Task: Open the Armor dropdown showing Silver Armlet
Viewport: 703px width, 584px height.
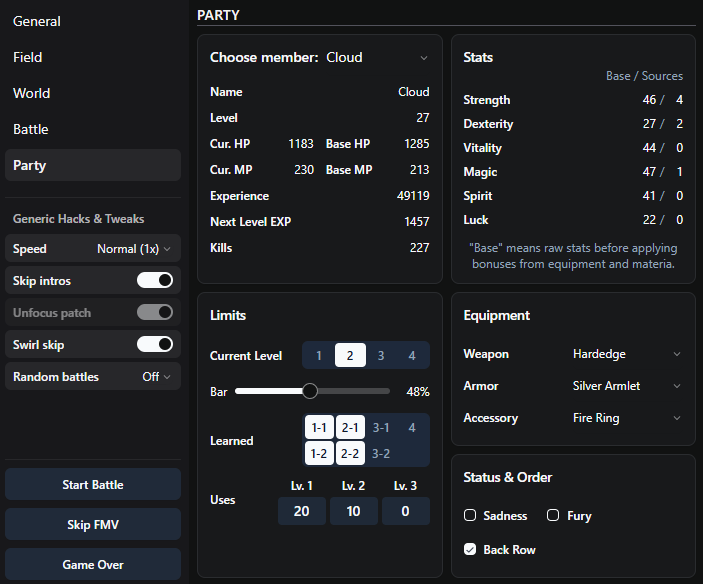Action: (627, 386)
